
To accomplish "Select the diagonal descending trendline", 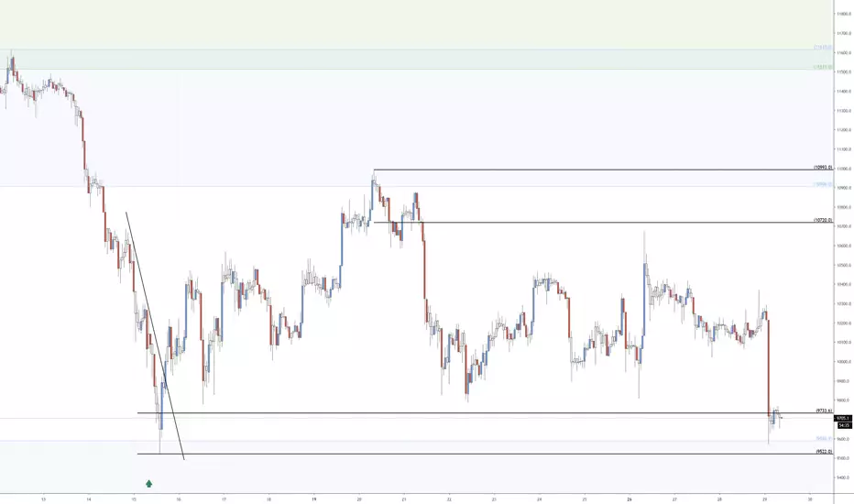I will [x=155, y=335].
